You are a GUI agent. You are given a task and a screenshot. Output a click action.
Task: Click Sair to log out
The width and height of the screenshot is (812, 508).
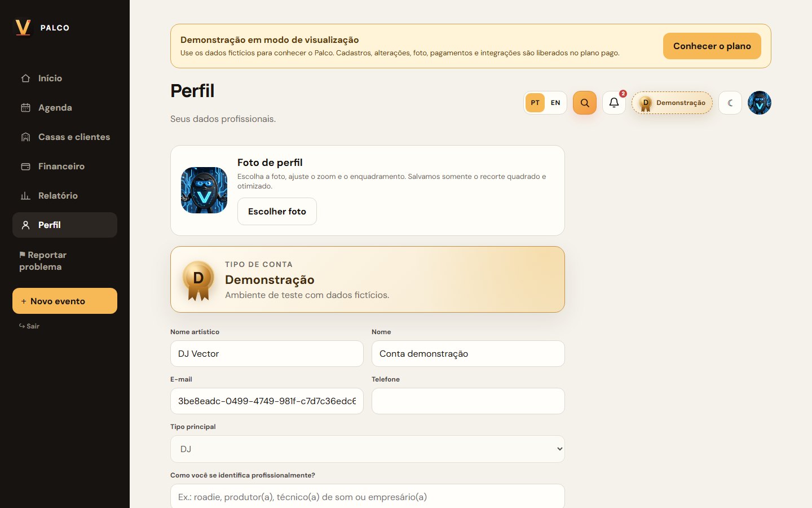click(29, 326)
